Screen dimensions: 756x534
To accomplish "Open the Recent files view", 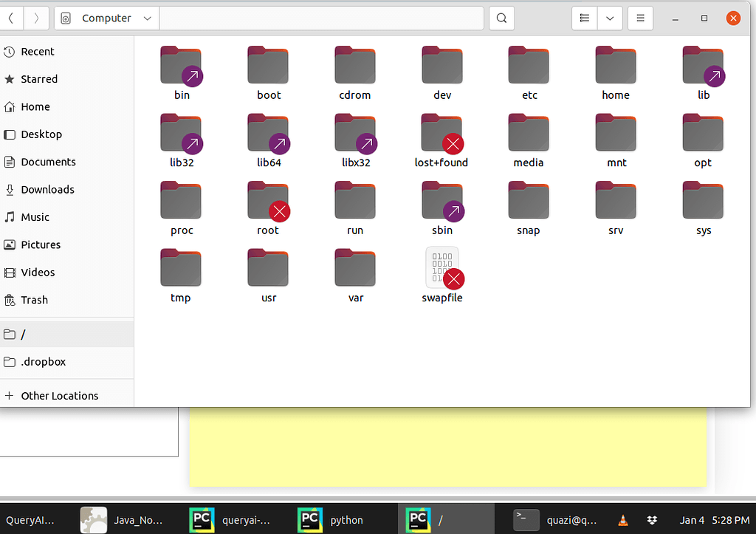I will tap(36, 51).
